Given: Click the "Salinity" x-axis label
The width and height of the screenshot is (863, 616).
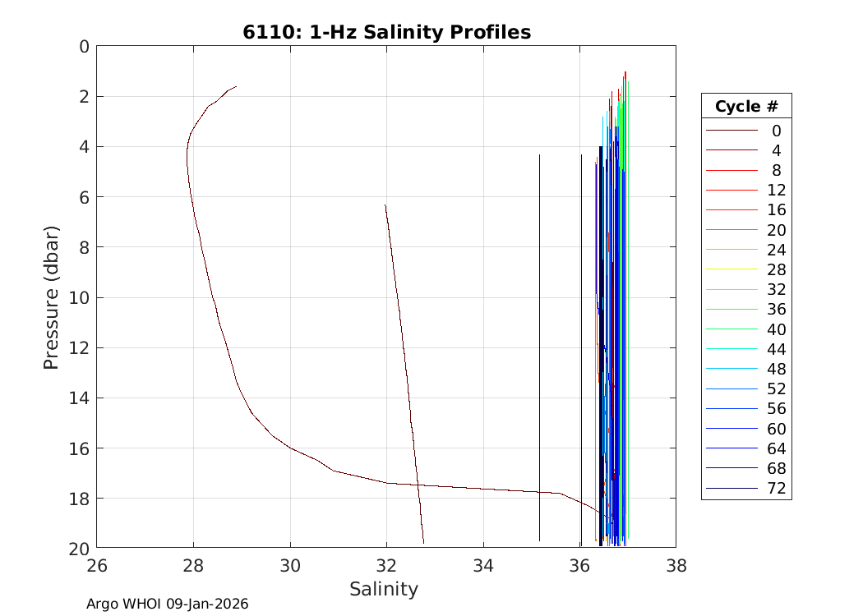Looking at the screenshot, I should [x=384, y=589].
